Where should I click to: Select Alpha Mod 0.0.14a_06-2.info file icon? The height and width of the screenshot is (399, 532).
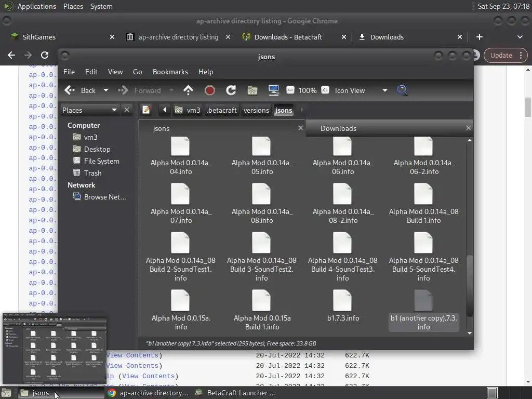pyautogui.click(x=423, y=146)
